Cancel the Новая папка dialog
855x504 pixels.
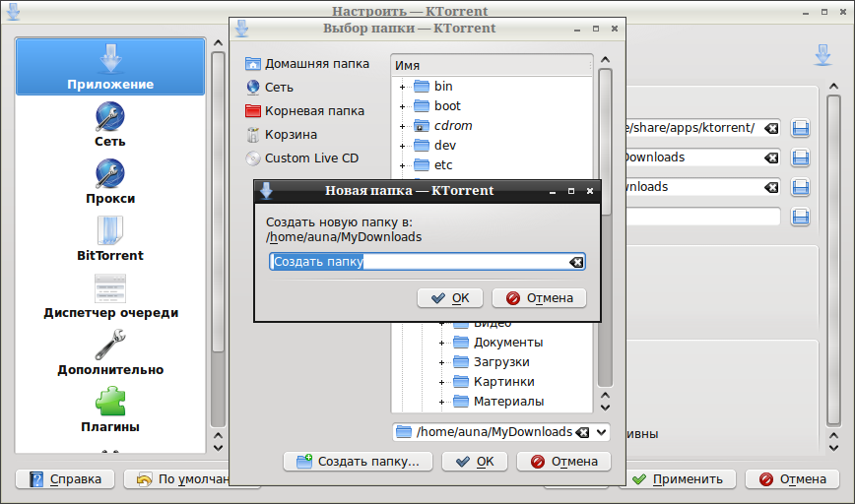pos(539,298)
